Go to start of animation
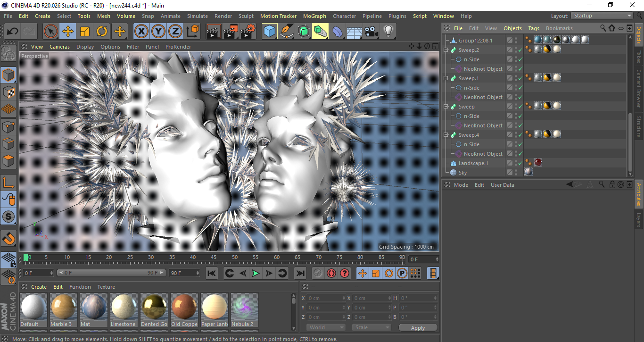Screen dimensions: 644x342 tap(212, 273)
